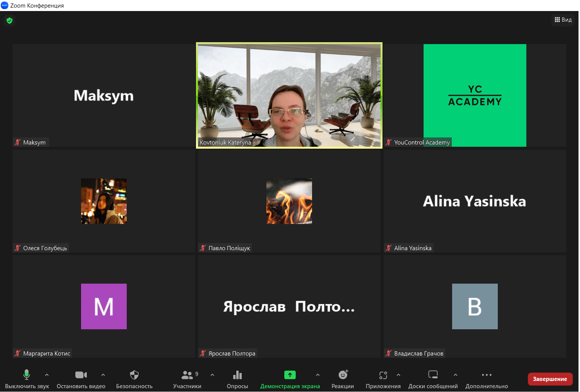The width and height of the screenshot is (580, 392).
Task: Expand audio options arrow beside microphone
Action: pos(47,375)
